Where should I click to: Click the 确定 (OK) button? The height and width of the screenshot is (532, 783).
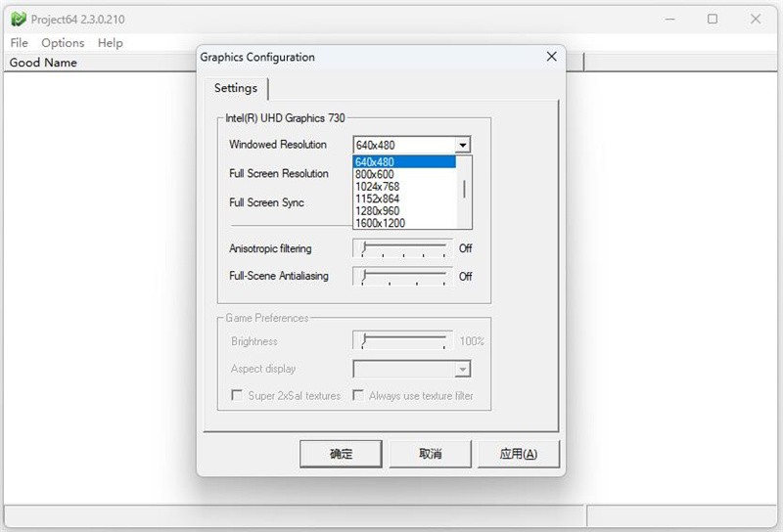(341, 454)
